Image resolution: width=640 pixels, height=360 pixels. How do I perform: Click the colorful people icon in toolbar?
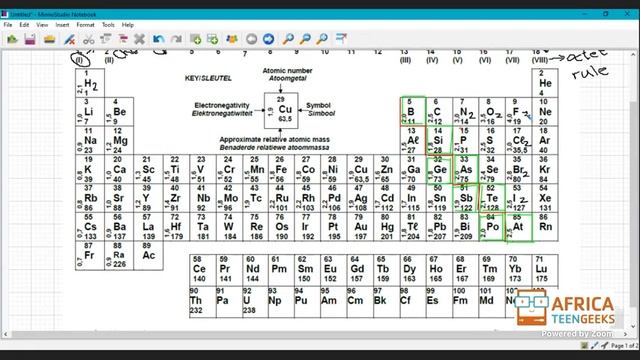pyautogui.click(x=232, y=39)
